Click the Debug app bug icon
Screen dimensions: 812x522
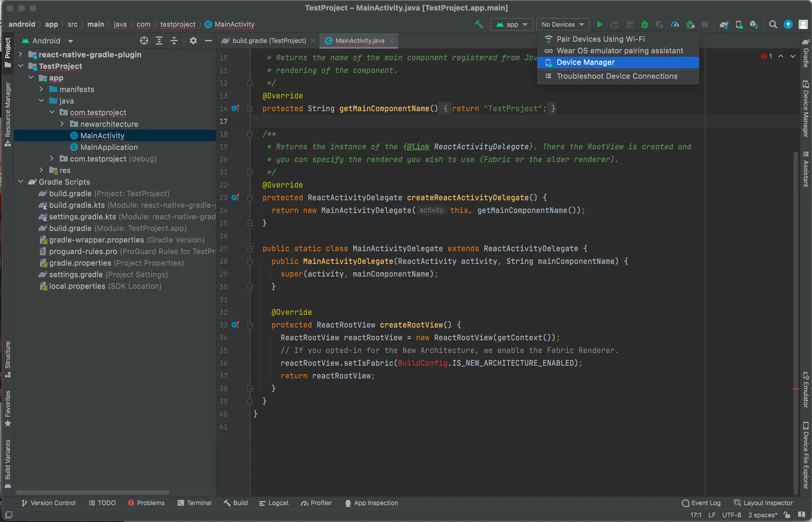pyautogui.click(x=645, y=25)
